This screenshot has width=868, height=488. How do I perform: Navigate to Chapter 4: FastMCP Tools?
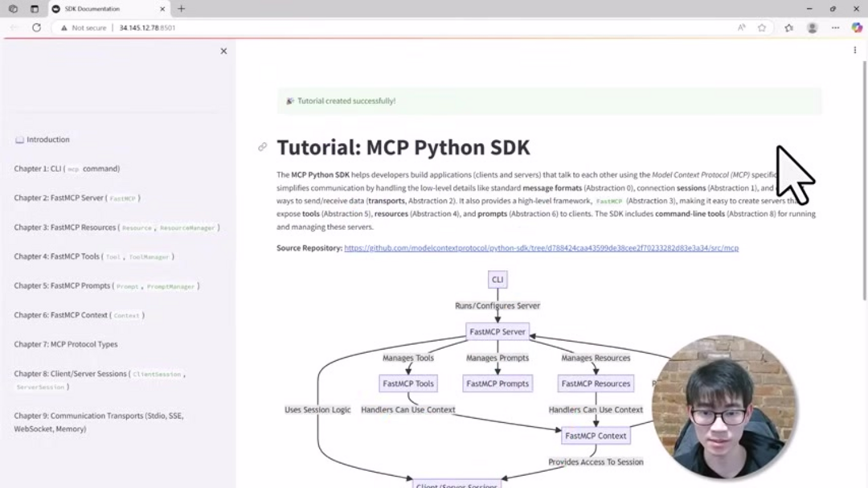point(92,256)
